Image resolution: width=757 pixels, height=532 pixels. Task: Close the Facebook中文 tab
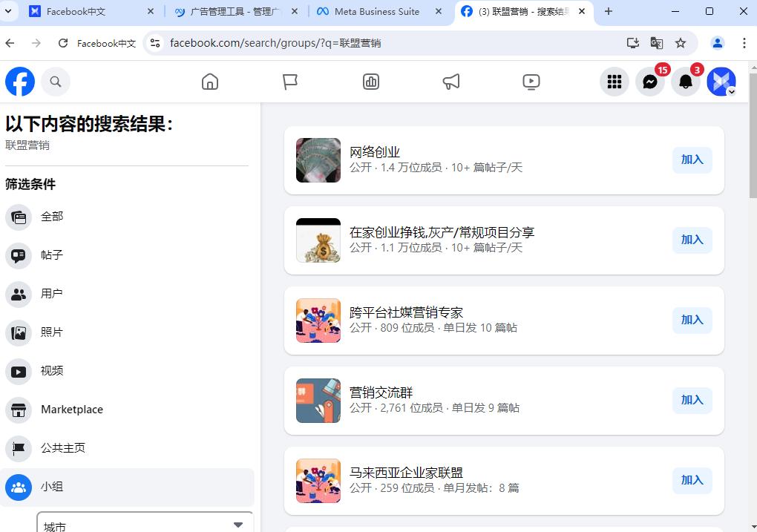click(x=151, y=11)
